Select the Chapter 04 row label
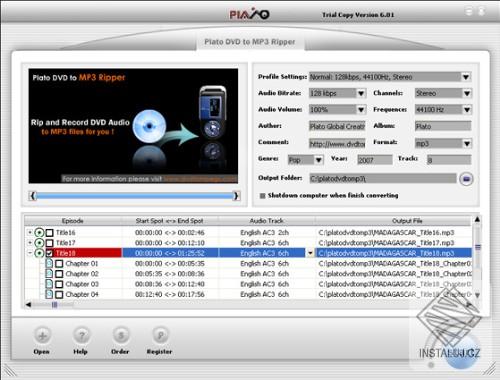Screen dimensions: 500x380 pos(82,294)
